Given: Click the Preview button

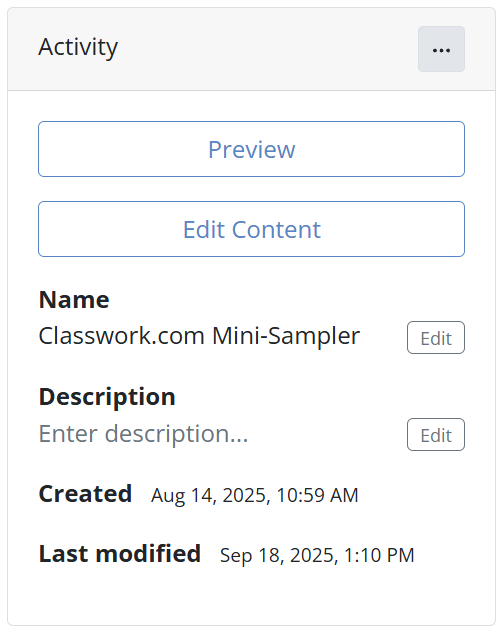Looking at the screenshot, I should [x=252, y=149].
